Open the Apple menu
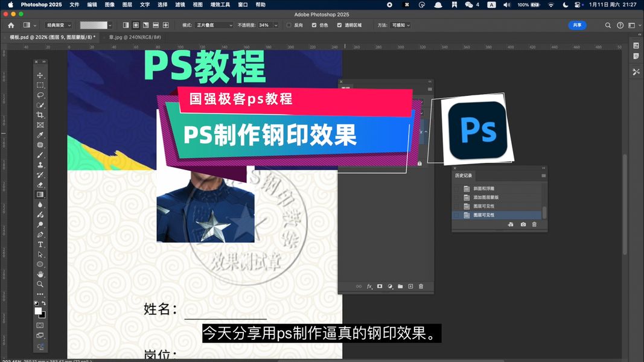 pos(10,5)
